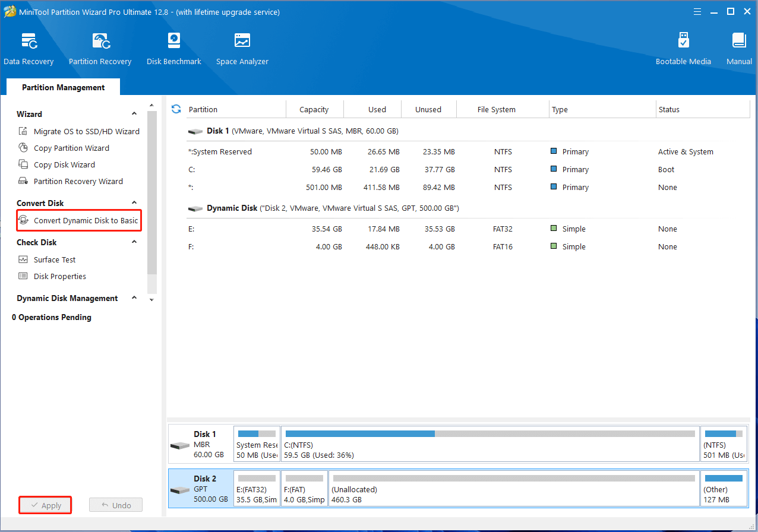
Task: Click the Disk Properties icon
Action: 23,276
